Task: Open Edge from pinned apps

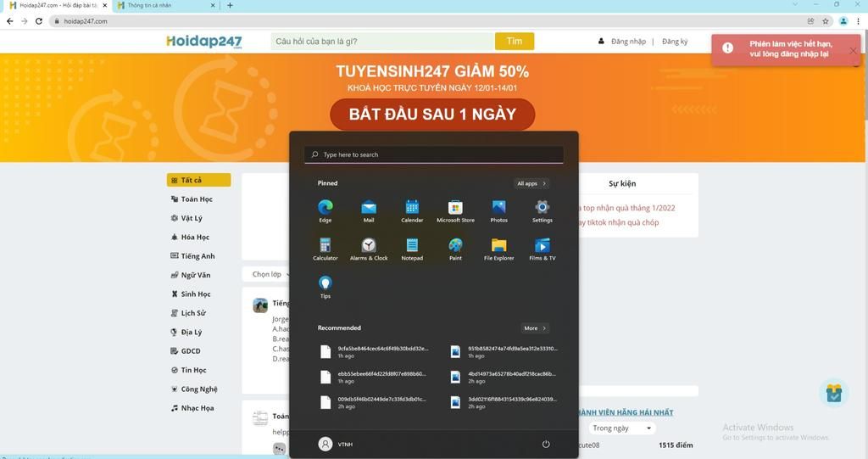Action: [325, 211]
